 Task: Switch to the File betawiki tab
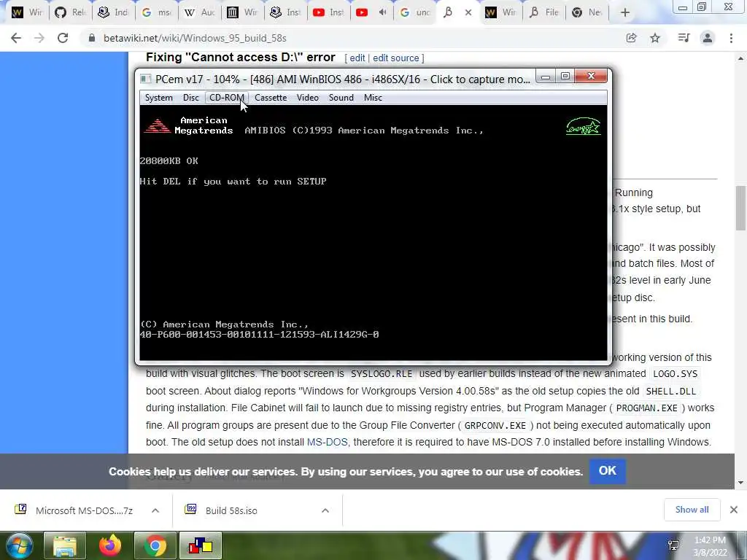coord(544,12)
